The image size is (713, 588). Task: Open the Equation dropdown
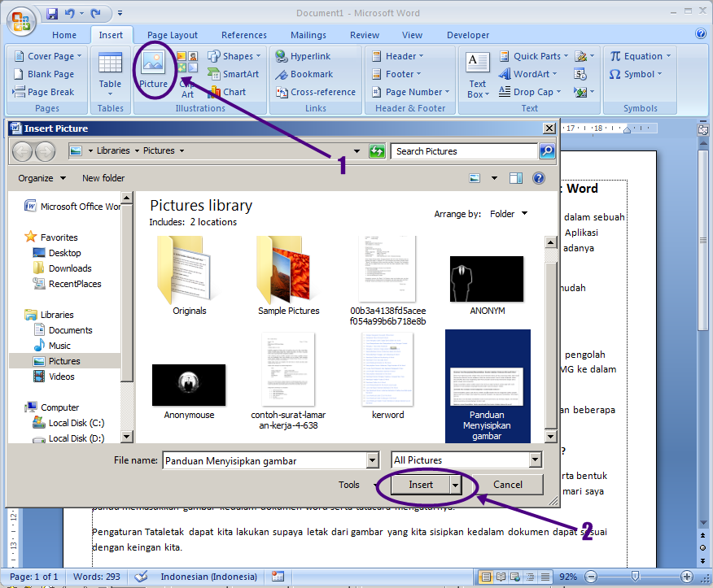click(x=641, y=56)
